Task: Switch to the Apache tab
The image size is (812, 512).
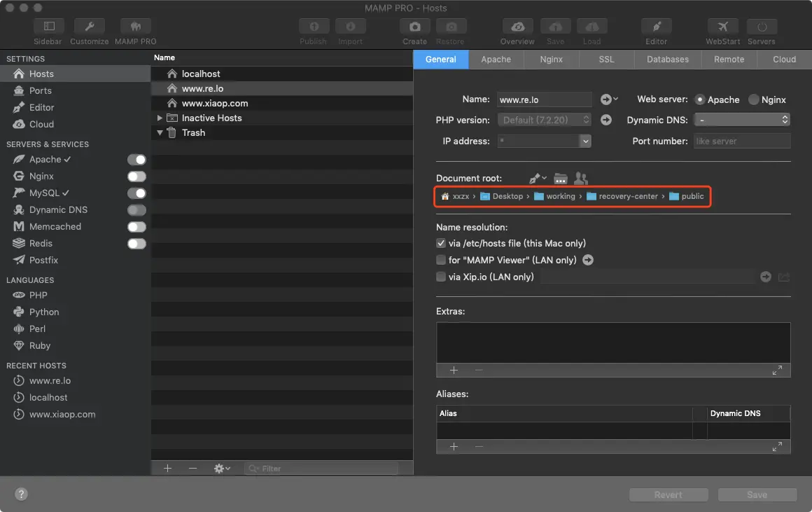Action: click(496, 60)
